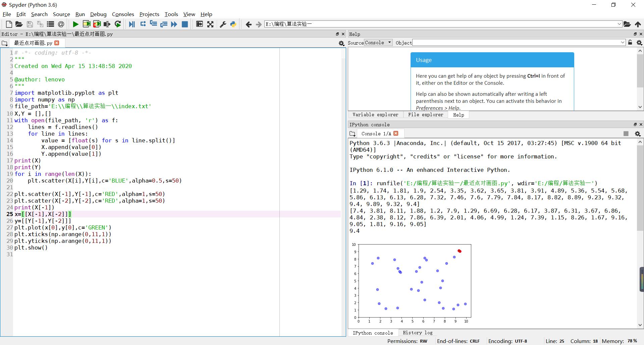
Task: Maximize the current pane toolbar icon
Action: tap(200, 24)
